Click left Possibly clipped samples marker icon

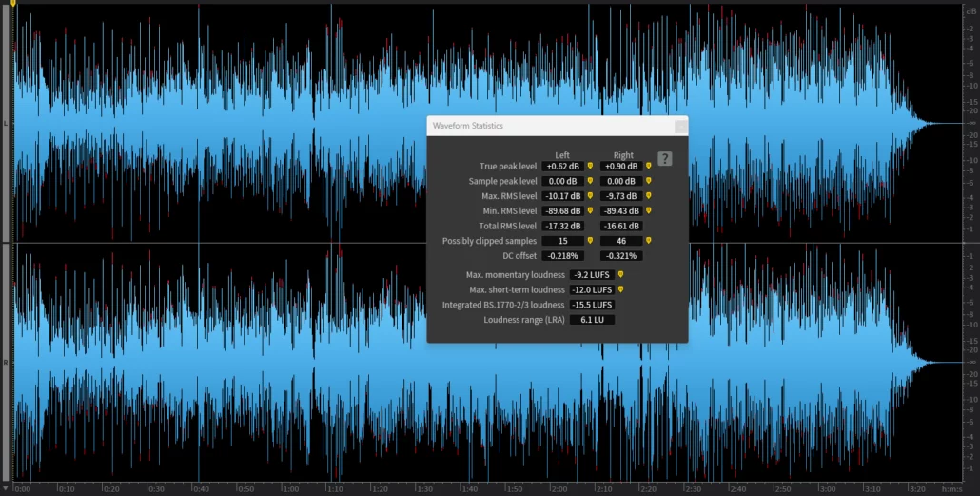click(590, 241)
